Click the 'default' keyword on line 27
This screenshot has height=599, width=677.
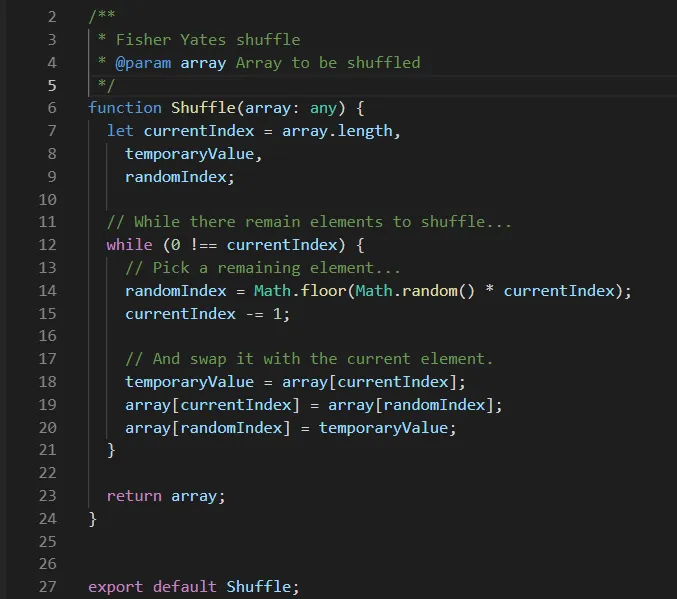(x=185, y=587)
